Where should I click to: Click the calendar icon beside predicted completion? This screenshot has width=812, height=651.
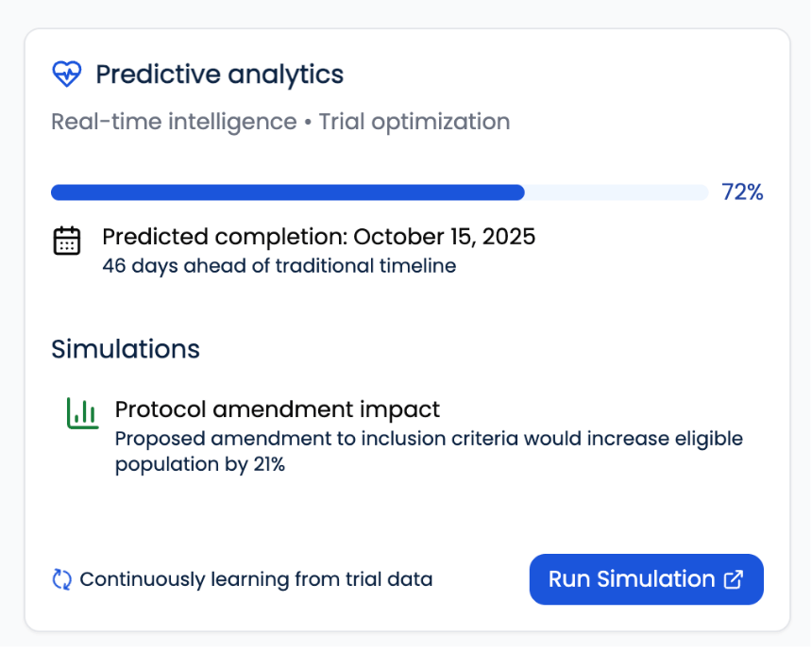pyautogui.click(x=67, y=241)
